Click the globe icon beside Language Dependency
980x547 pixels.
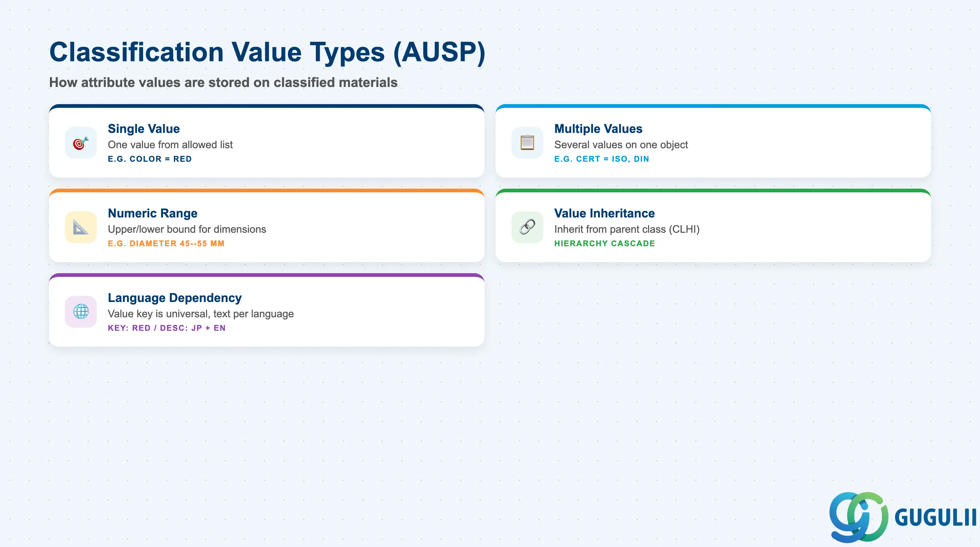[81, 311]
